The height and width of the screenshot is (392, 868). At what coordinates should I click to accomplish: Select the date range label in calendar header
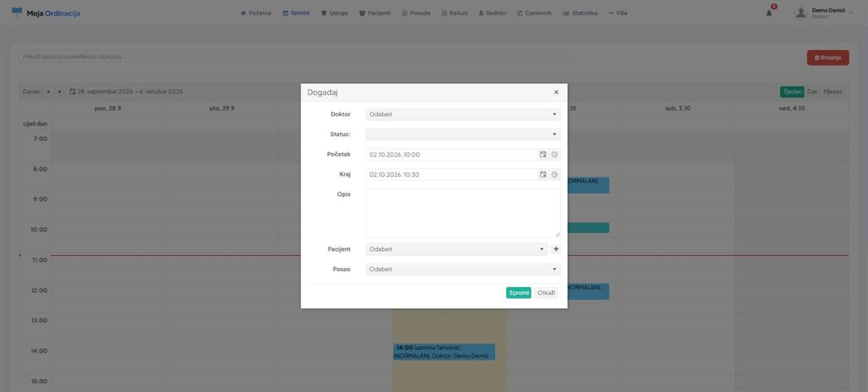(127, 92)
